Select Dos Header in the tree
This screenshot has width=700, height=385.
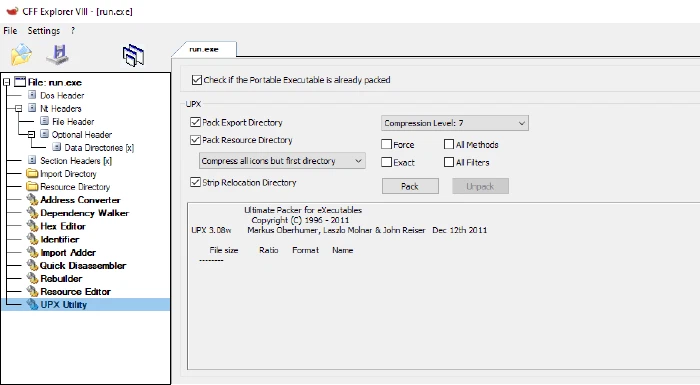coord(62,95)
